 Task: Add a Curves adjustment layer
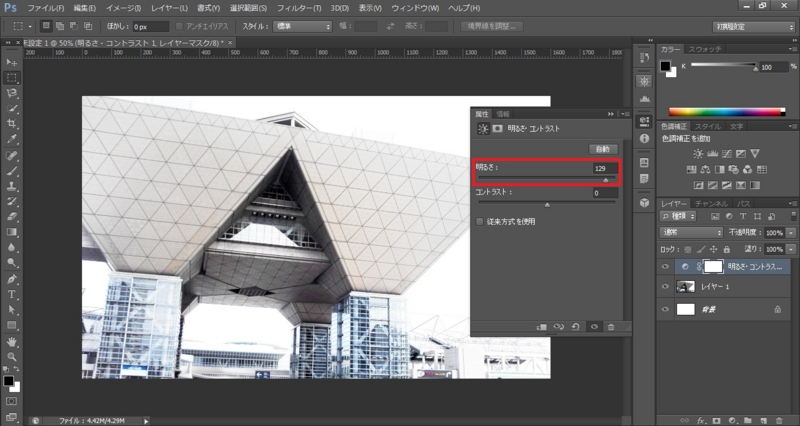(x=727, y=154)
